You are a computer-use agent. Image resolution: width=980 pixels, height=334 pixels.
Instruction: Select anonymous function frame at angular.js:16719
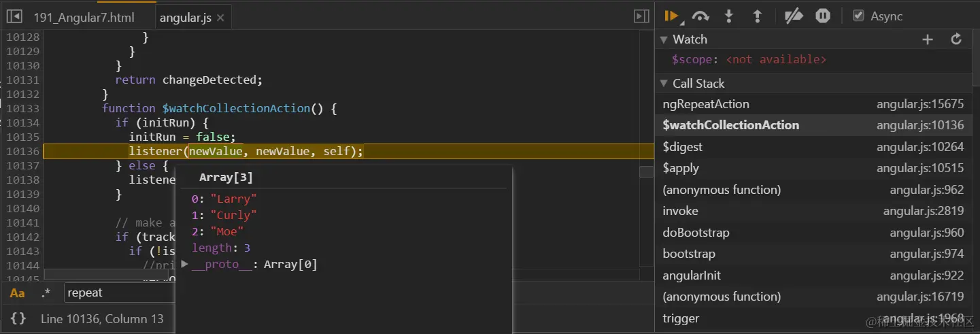tap(813, 297)
